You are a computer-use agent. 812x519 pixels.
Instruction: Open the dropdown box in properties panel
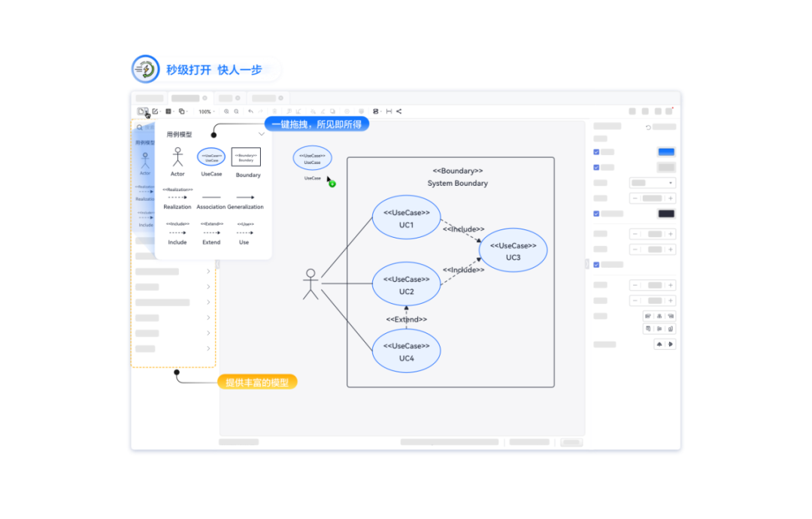point(652,183)
